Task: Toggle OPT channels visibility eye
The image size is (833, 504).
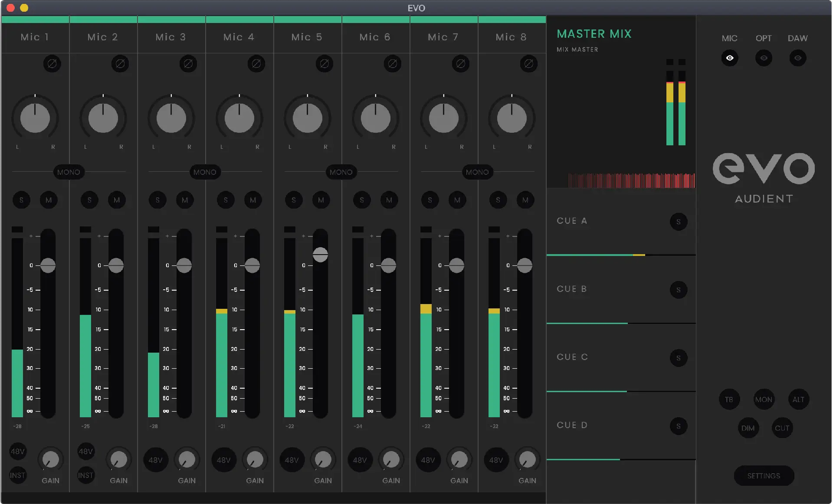Action: click(x=764, y=58)
